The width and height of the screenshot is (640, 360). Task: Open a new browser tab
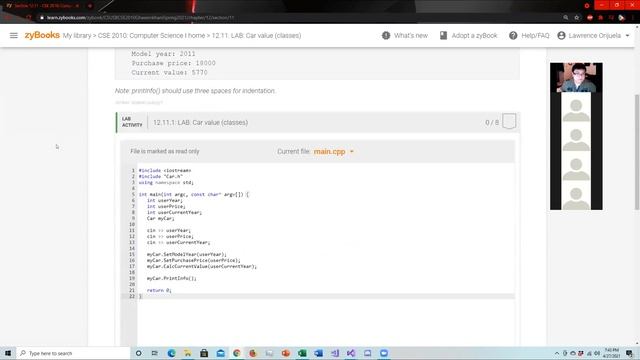click(90, 6)
